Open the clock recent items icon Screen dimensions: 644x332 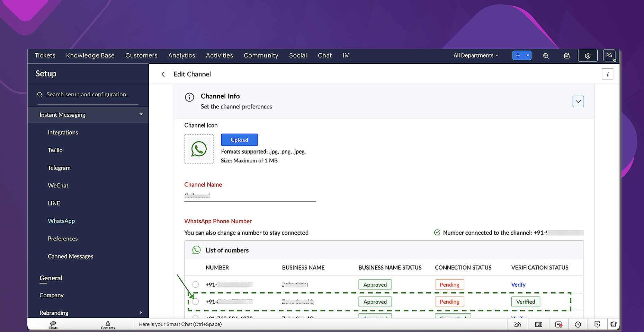578,324
